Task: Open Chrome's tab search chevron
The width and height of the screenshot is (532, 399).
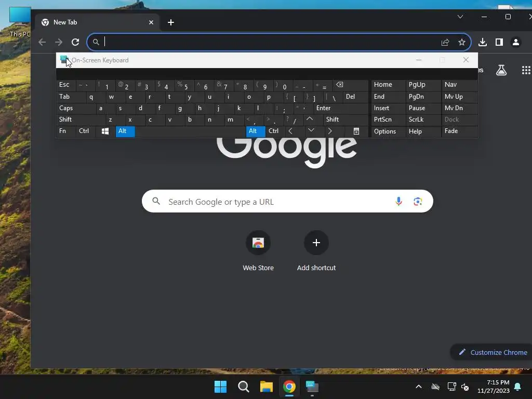Action: 460,17
